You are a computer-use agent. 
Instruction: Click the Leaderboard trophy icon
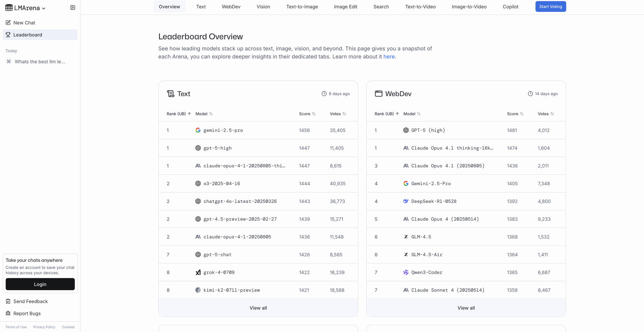point(8,35)
